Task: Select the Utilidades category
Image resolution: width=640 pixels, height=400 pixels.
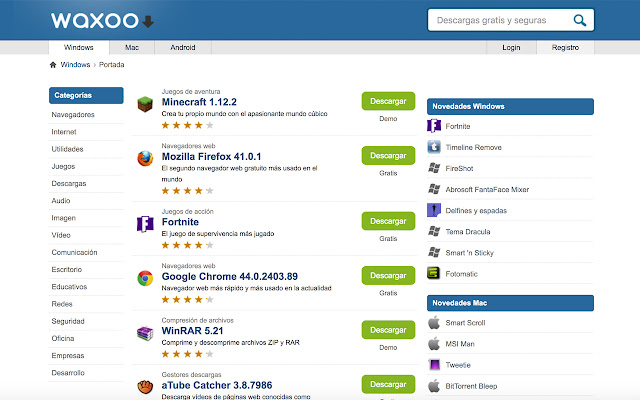Action: (x=67, y=149)
